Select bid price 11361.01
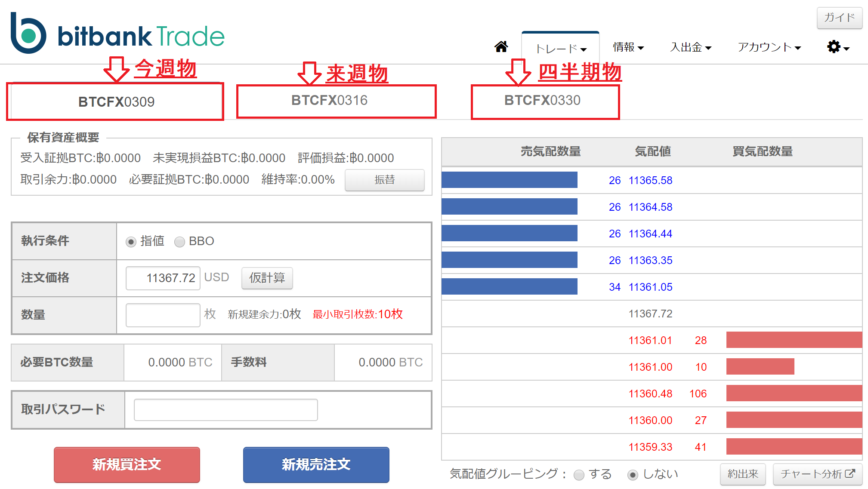The height and width of the screenshot is (489, 868). pos(650,340)
